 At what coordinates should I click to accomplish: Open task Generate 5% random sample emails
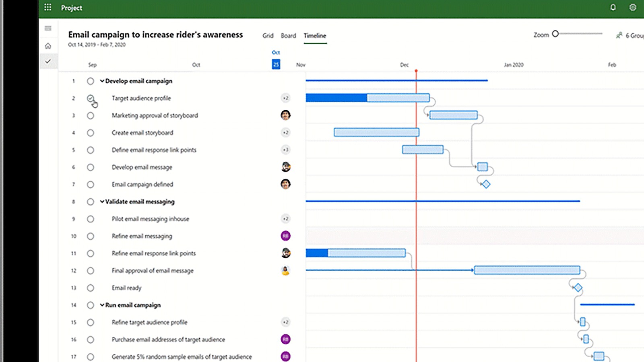click(182, 357)
